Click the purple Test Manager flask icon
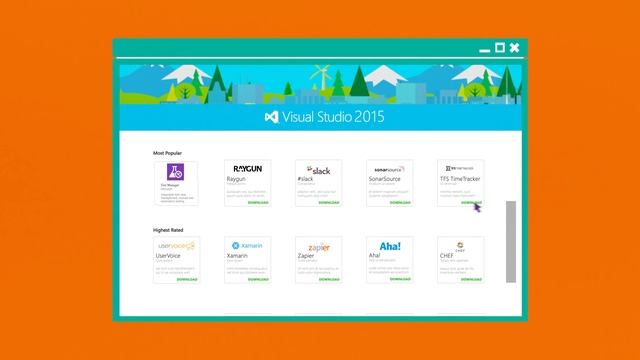640x360 pixels. coord(176,172)
